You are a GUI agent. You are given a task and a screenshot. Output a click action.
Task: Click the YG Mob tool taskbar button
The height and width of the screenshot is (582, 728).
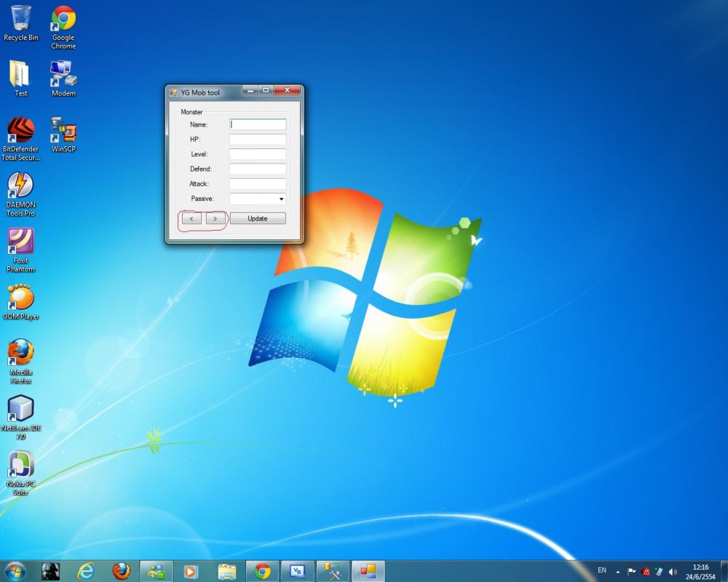pos(368,571)
